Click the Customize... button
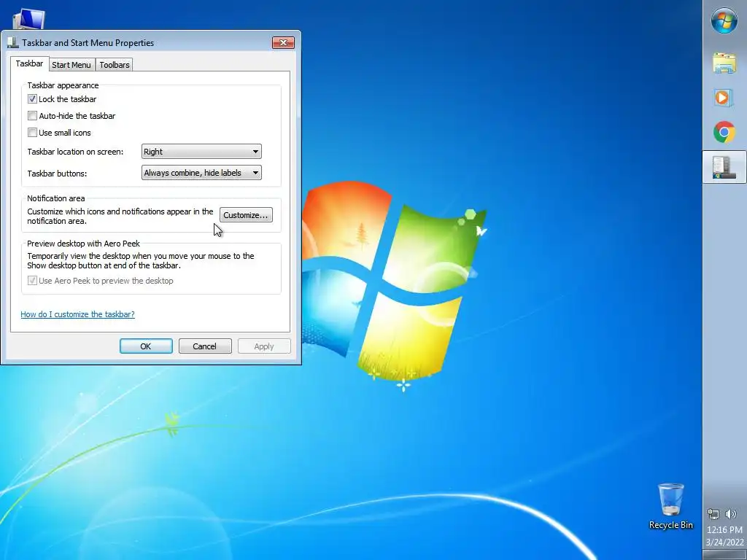The width and height of the screenshot is (747, 560). [246, 215]
